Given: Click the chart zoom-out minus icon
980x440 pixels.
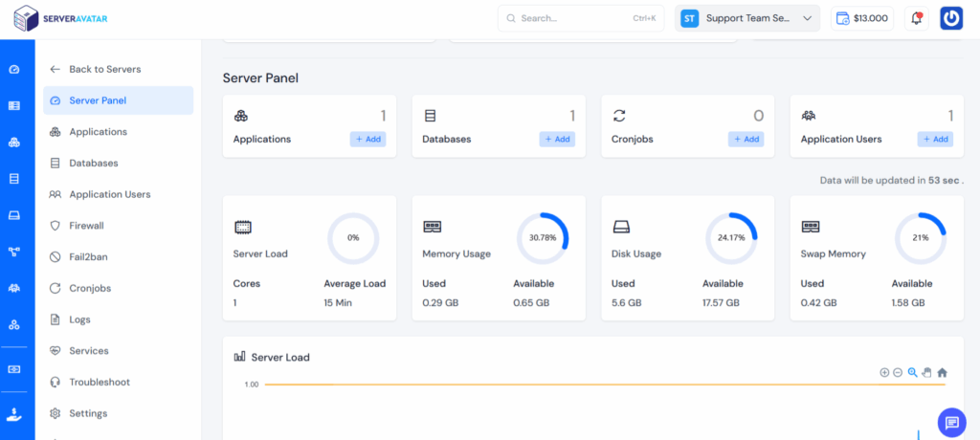Looking at the screenshot, I should click(898, 372).
